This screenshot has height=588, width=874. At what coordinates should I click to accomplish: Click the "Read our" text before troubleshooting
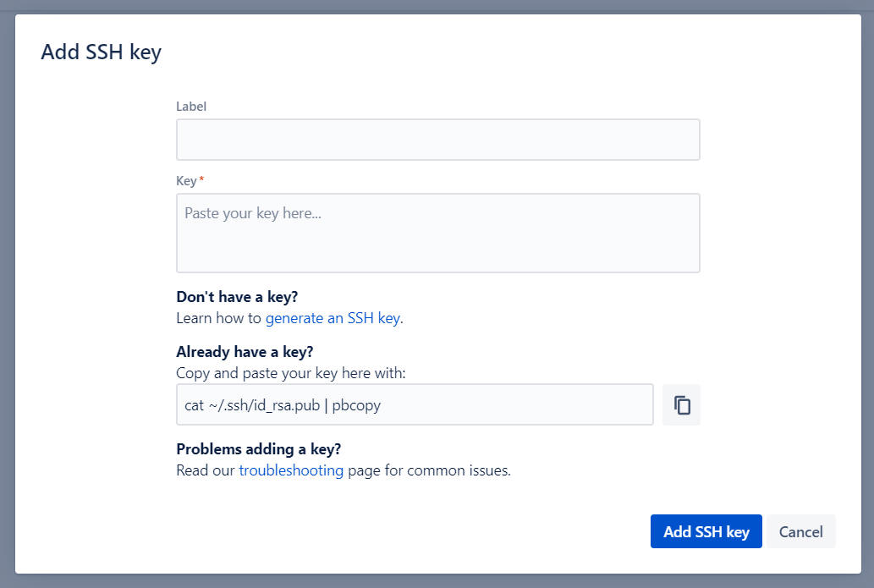pyautogui.click(x=205, y=470)
